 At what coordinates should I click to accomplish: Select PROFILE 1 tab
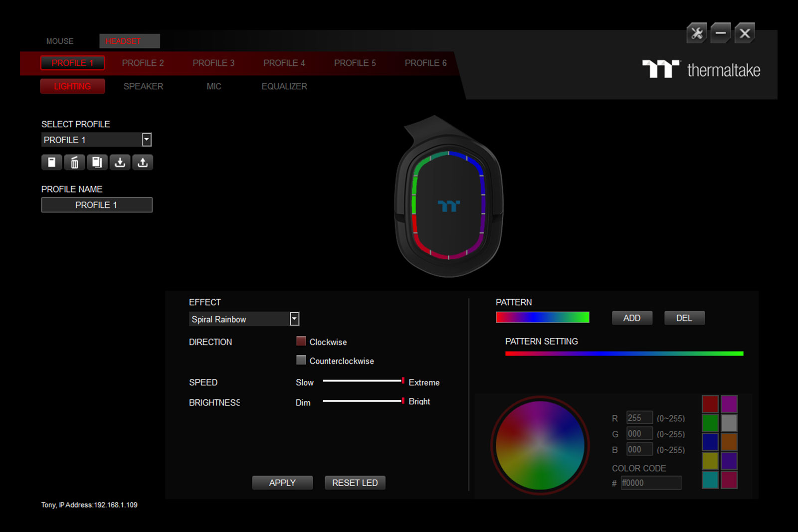[72, 63]
